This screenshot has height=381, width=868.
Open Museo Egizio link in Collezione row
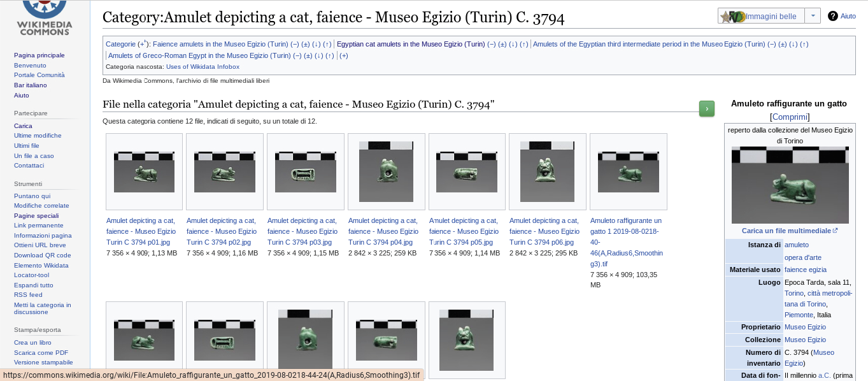pyautogui.click(x=805, y=340)
